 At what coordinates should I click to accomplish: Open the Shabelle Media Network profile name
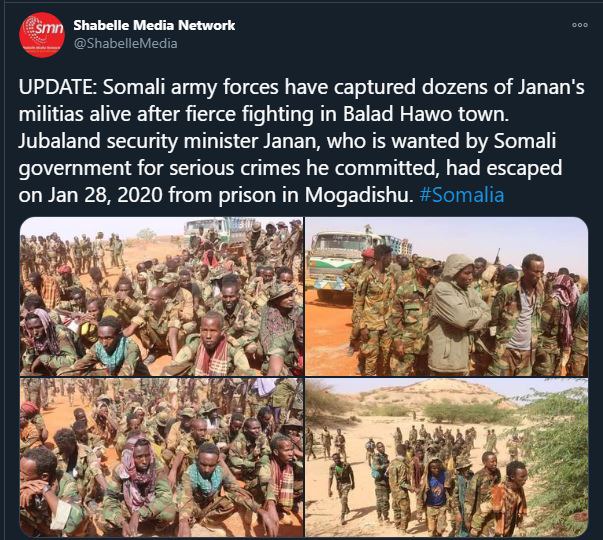coord(154,25)
